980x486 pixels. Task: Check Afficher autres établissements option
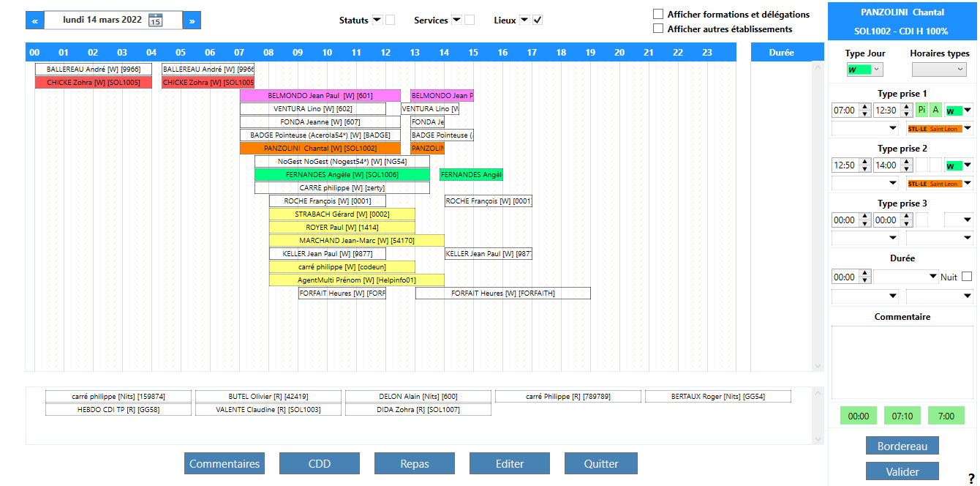click(x=658, y=29)
